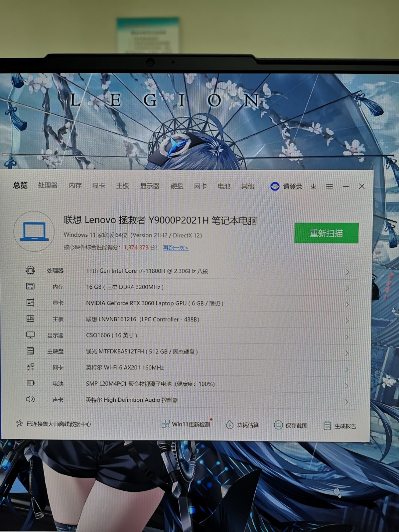Image resolution: width=399 pixels, height=532 pixels.
Task: Click the 英特尔 Wi-Fi 6 AX201 160MHz text
Action: [x=125, y=367]
